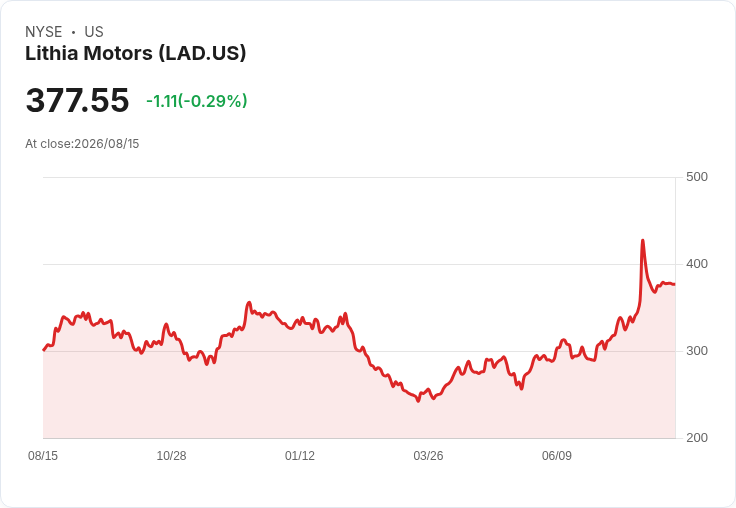
Task: Click the Lithia Motors (LAD.US) title
Action: (x=136, y=54)
